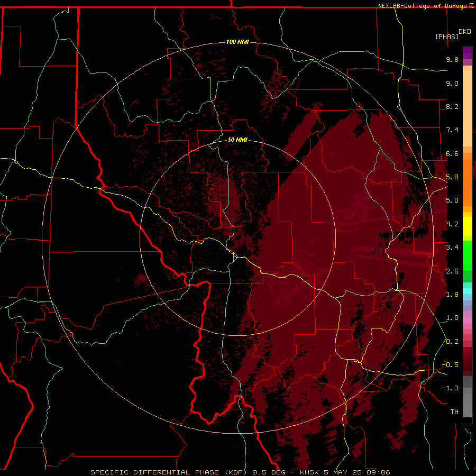Image resolution: width=476 pixels, height=476 pixels.
Task: Click the 50 NMI range ring label
Action: coord(237,140)
